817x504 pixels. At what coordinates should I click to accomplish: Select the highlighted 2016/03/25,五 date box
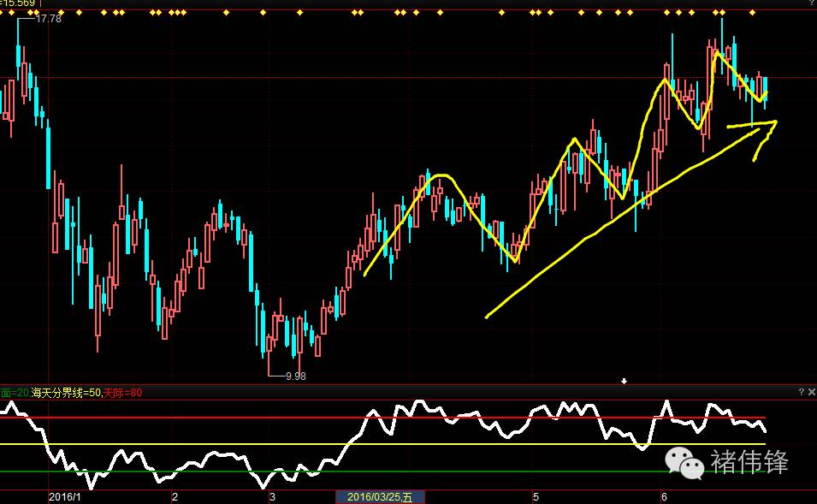(381, 497)
